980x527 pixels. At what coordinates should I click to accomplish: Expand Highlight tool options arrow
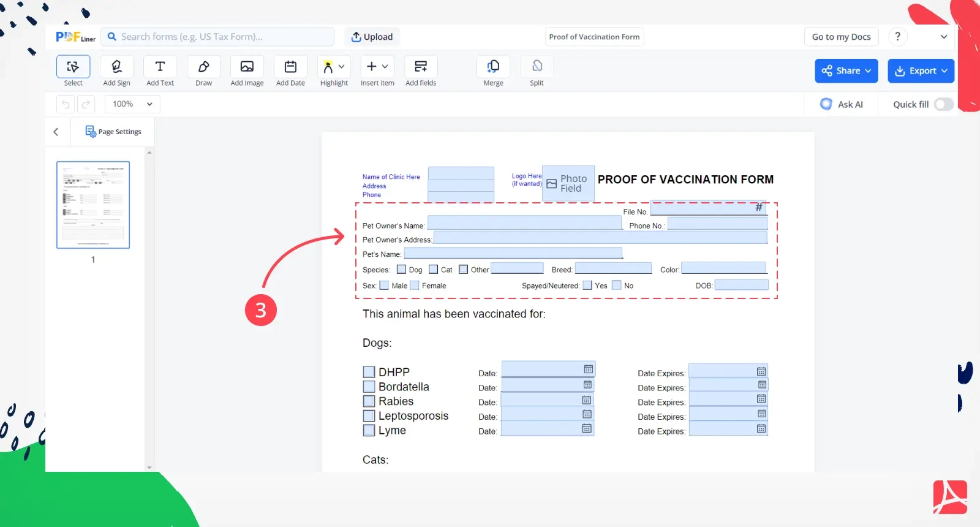[x=342, y=66]
